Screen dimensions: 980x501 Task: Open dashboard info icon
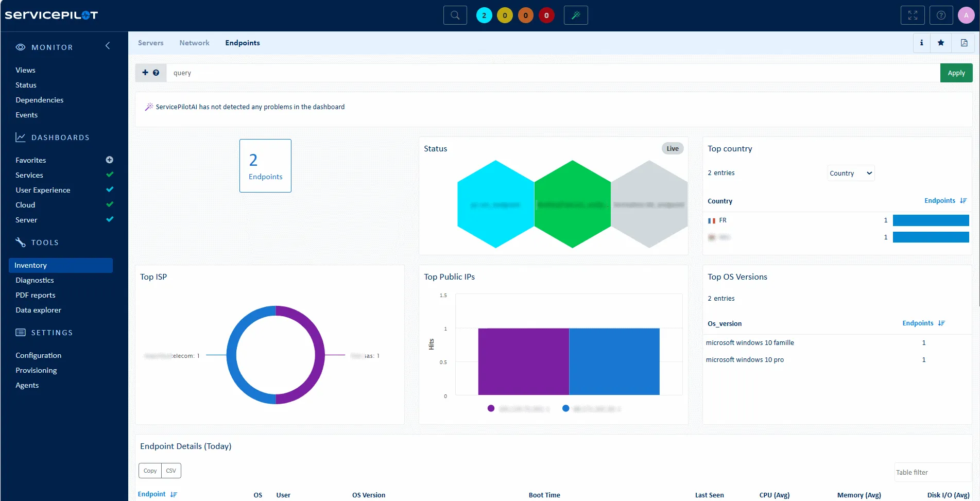pyautogui.click(x=921, y=43)
